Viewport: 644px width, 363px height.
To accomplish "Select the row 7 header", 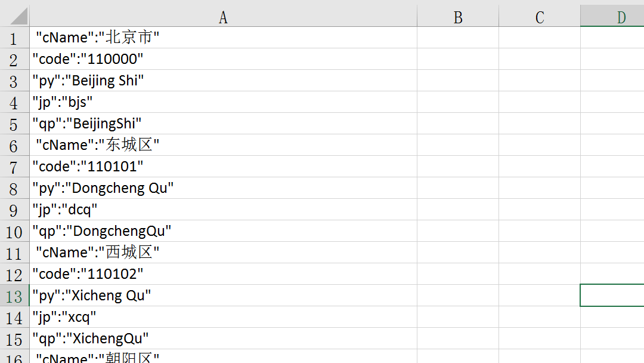I will 14,167.
